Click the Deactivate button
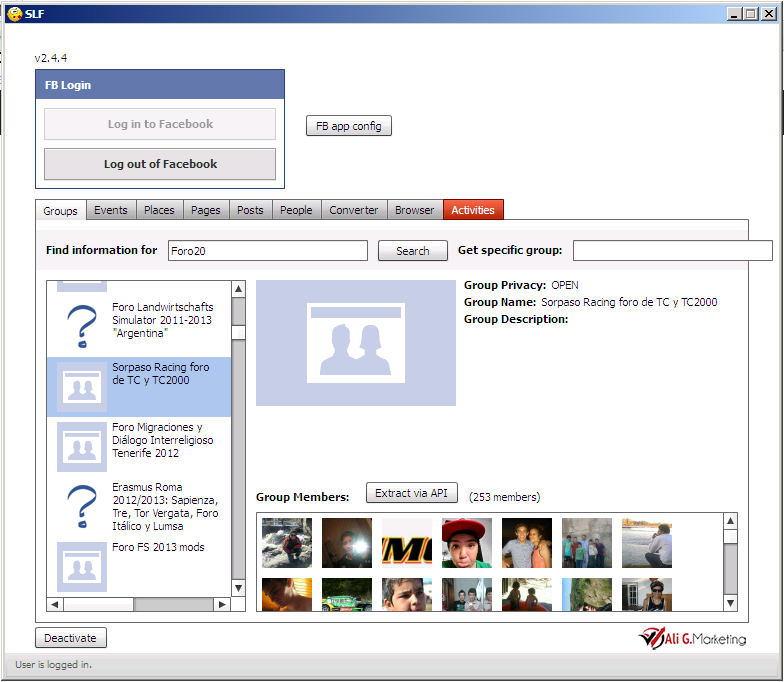784x682 pixels. pos(70,638)
